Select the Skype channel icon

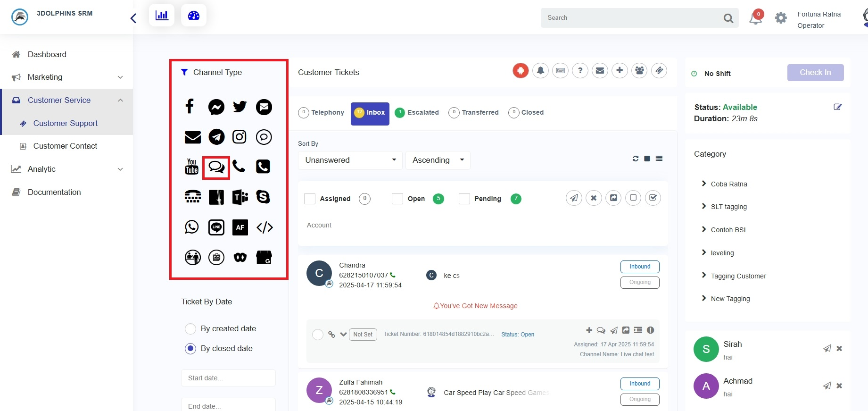click(263, 197)
